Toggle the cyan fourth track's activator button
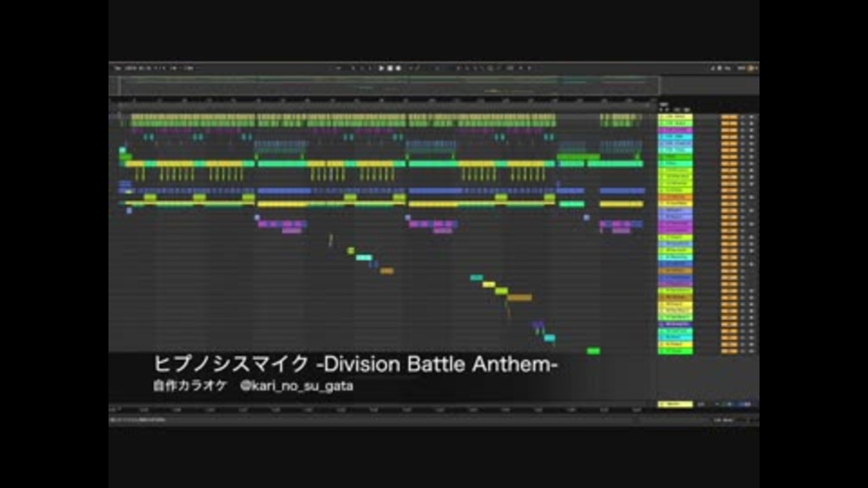 coord(729,136)
